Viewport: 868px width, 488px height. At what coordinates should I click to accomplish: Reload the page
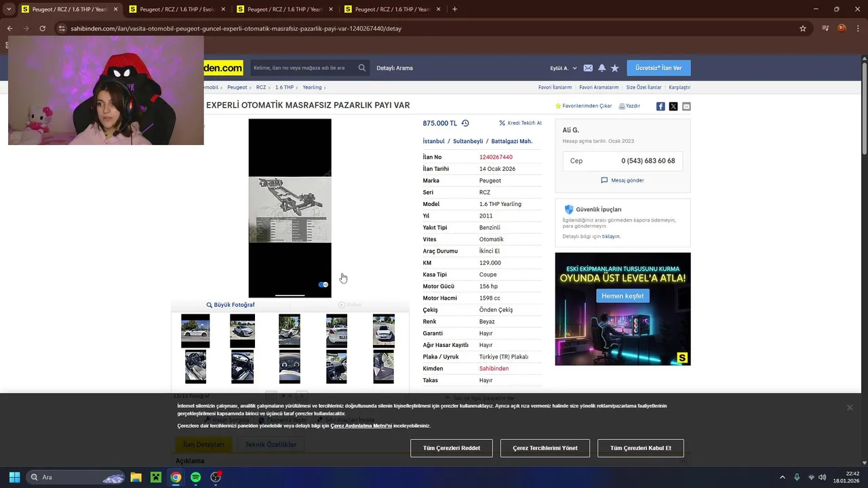point(42,28)
